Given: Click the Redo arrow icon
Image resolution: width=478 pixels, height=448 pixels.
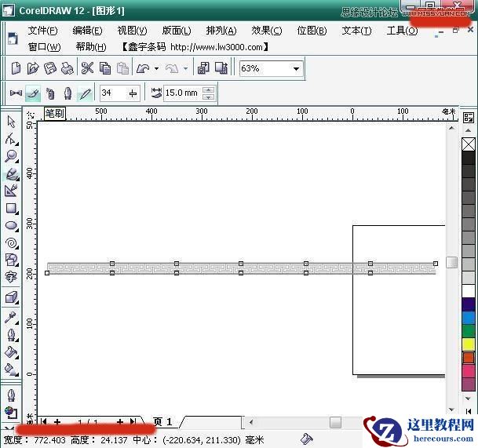Looking at the screenshot, I should pos(172,68).
